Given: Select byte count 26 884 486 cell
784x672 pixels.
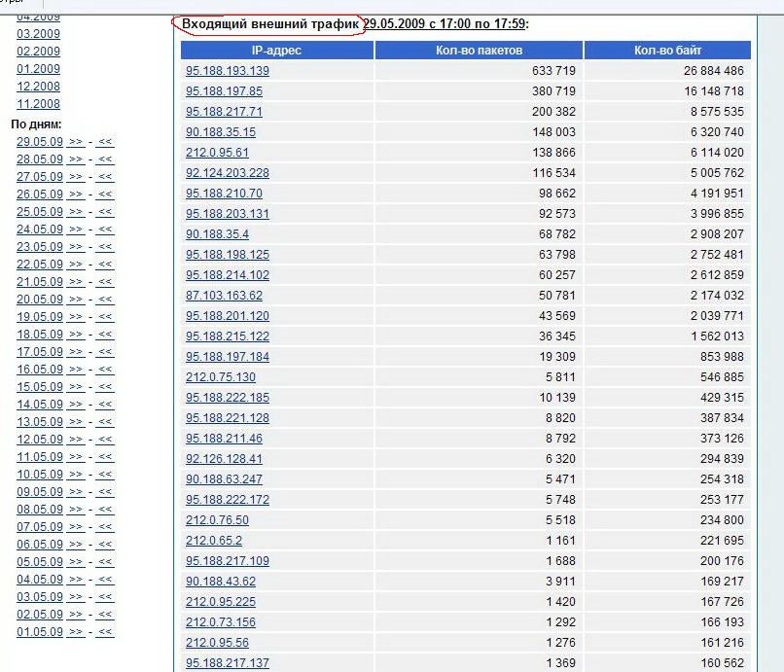Looking at the screenshot, I should click(x=667, y=70).
